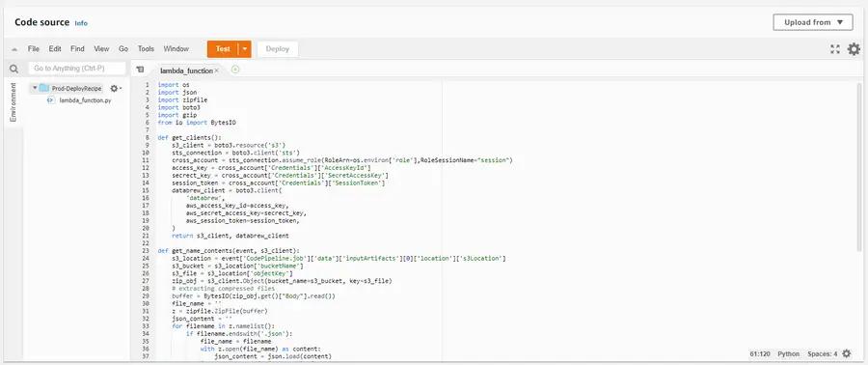This screenshot has width=868, height=365.
Task: Select the Prod-DeployRecipe folder
Action: coord(77,89)
